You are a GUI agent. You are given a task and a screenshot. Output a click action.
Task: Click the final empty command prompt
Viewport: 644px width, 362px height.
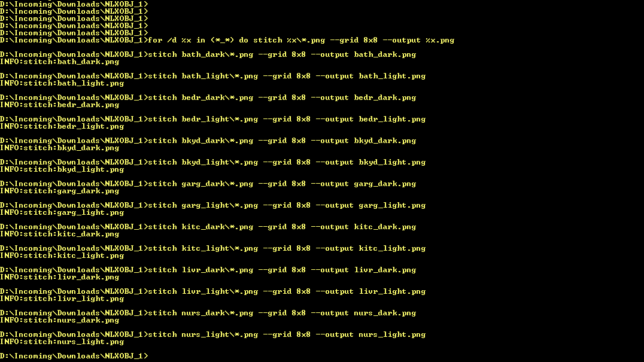click(74, 356)
